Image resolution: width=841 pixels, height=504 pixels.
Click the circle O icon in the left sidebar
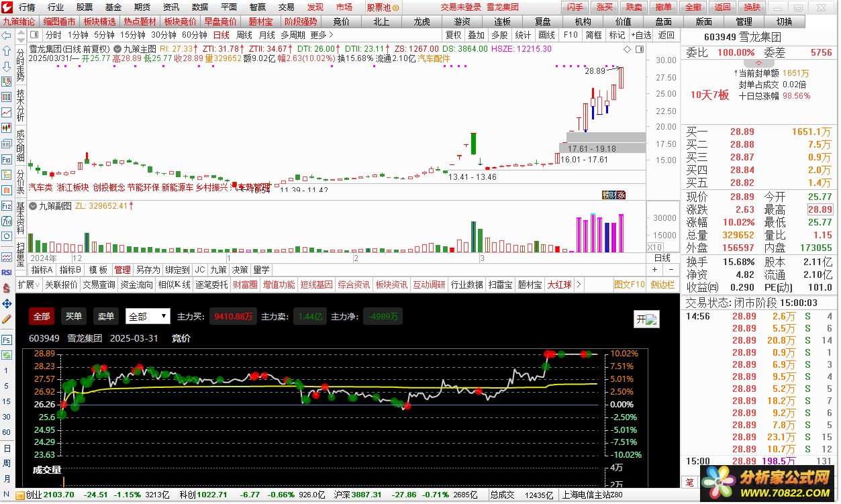tap(7, 237)
